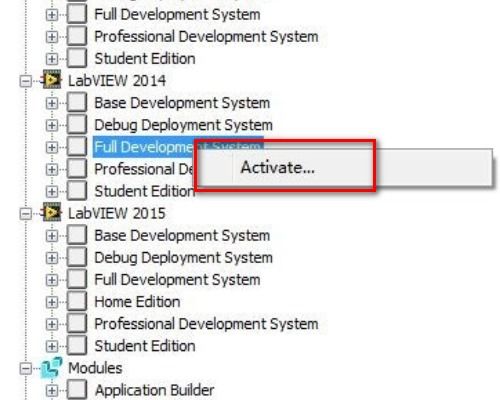Click the LabVIEW 2014 product icon
500x400 pixels.
(51, 80)
